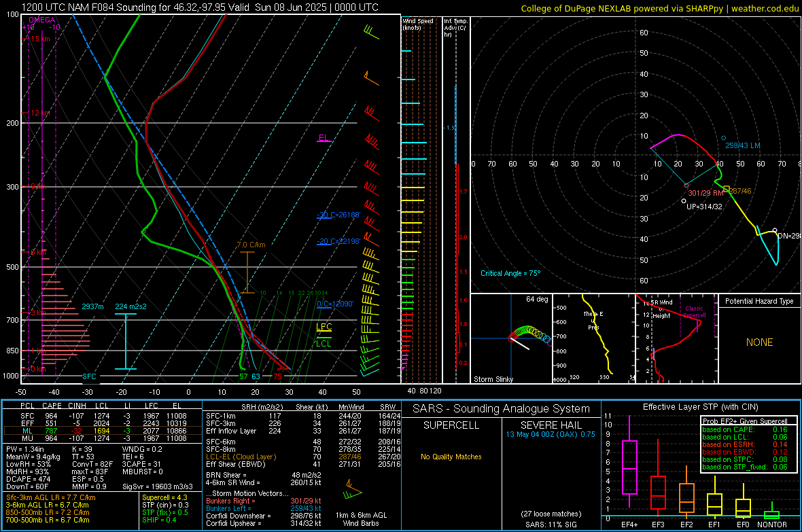Click the '224 m2s2' label on skew-T

click(x=130, y=306)
